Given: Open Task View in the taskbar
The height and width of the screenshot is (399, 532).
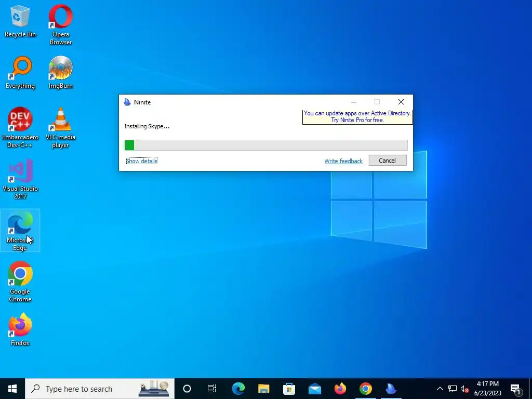Looking at the screenshot, I should coord(212,389).
